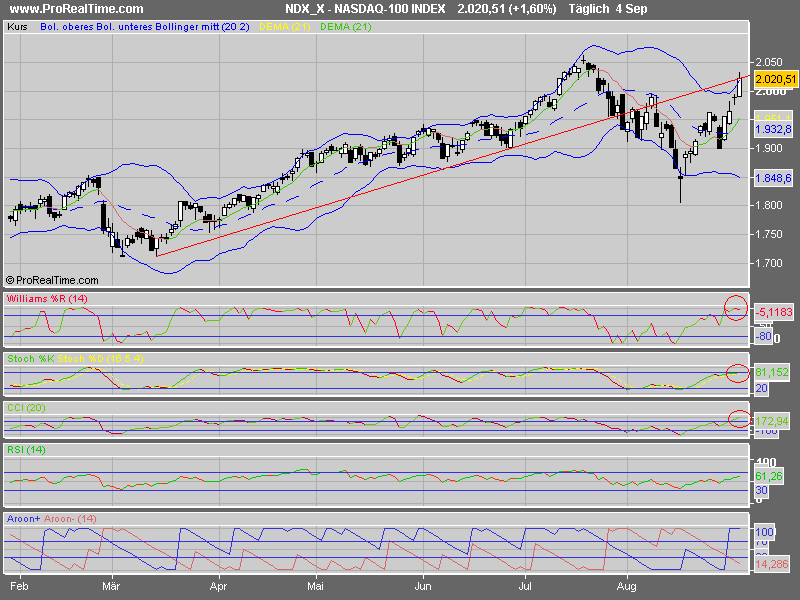Select the CCI (20) panel title
Screen dimensions: 800x600
pyautogui.click(x=26, y=408)
